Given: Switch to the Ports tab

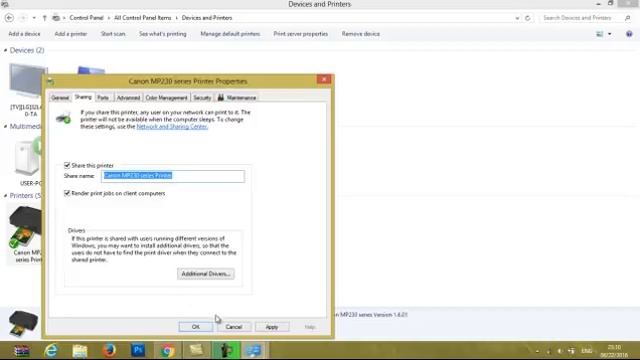Looking at the screenshot, I should tap(103, 98).
